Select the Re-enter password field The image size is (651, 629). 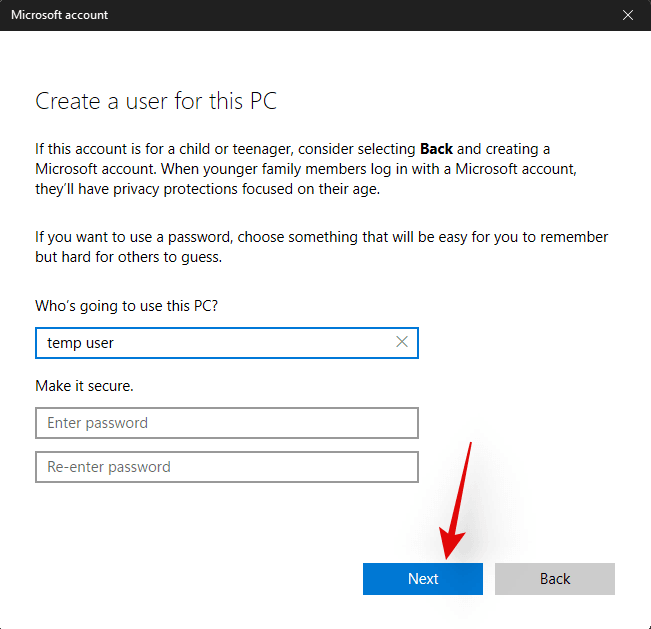click(x=226, y=467)
